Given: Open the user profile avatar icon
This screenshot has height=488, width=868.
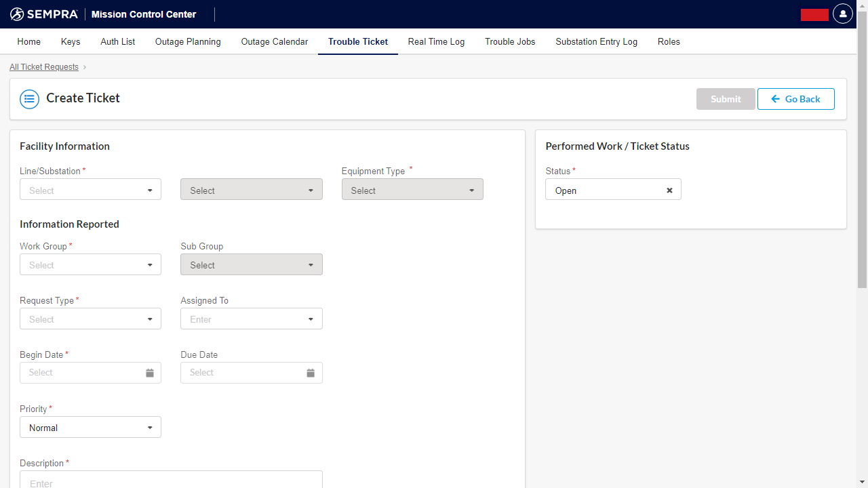Looking at the screenshot, I should click(x=842, y=14).
